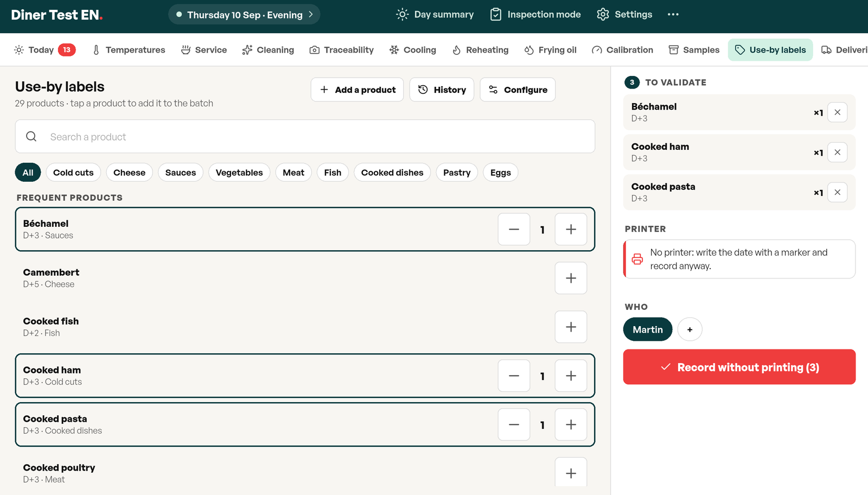The height and width of the screenshot is (495, 868).
Task: Decrease Béchamel label quantity with minus
Action: coord(514,229)
